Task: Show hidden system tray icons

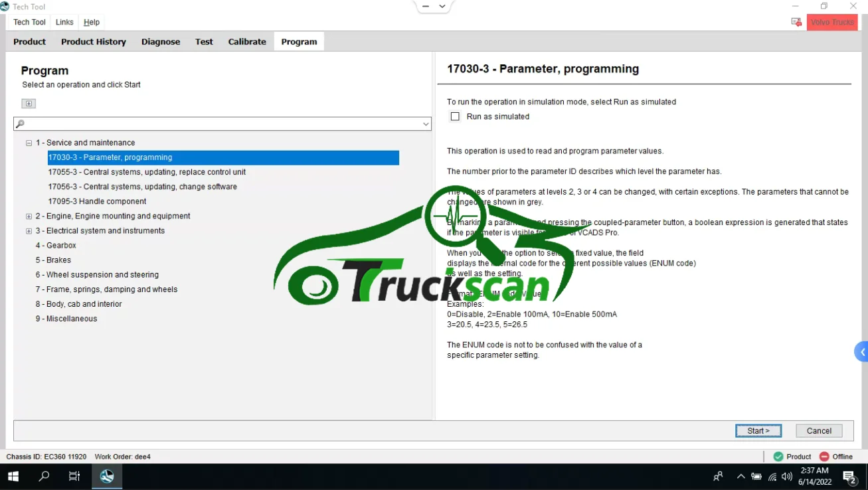Action: pyautogui.click(x=741, y=477)
